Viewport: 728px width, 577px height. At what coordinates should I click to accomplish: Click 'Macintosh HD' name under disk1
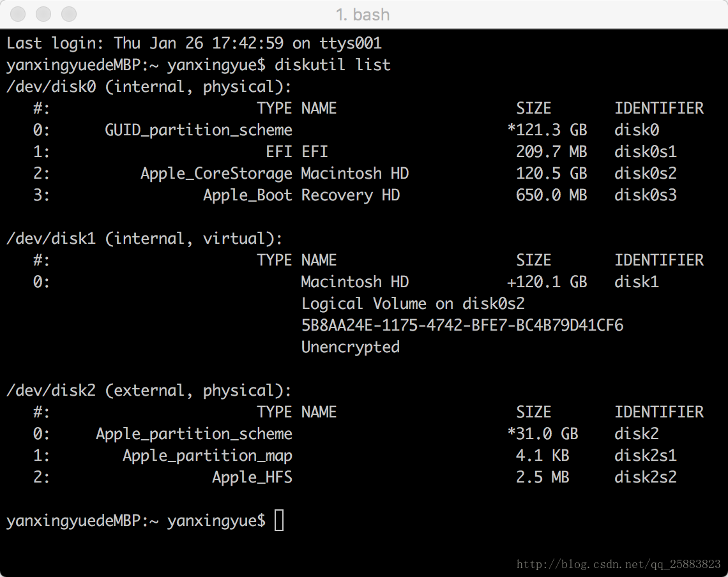click(355, 282)
